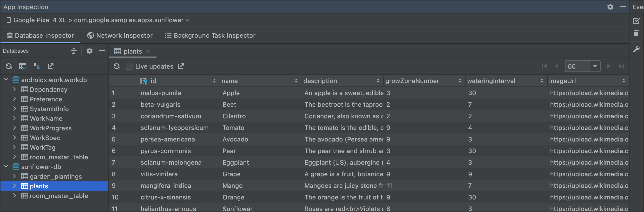Refresh the plants table data
Viewport: 644px width, 212px height.
117,66
